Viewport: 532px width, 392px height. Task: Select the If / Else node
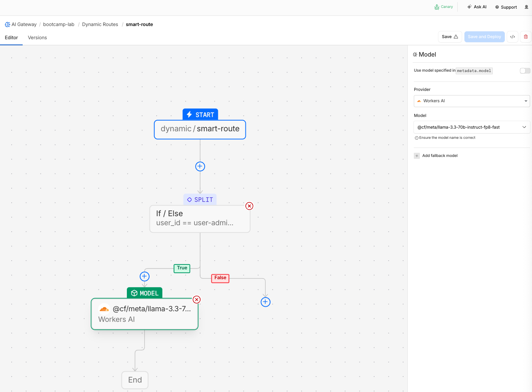coord(200,219)
